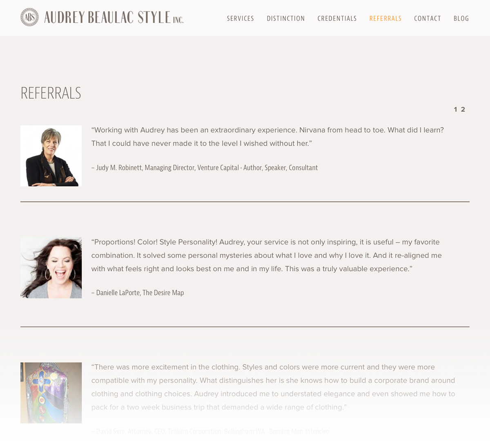
Task: Open the Services menu item
Action: pyautogui.click(x=241, y=18)
